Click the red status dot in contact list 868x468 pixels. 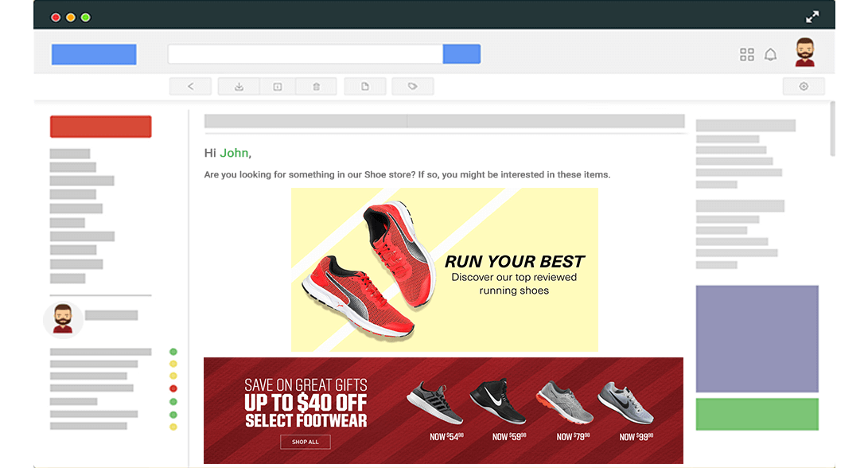pos(173,388)
